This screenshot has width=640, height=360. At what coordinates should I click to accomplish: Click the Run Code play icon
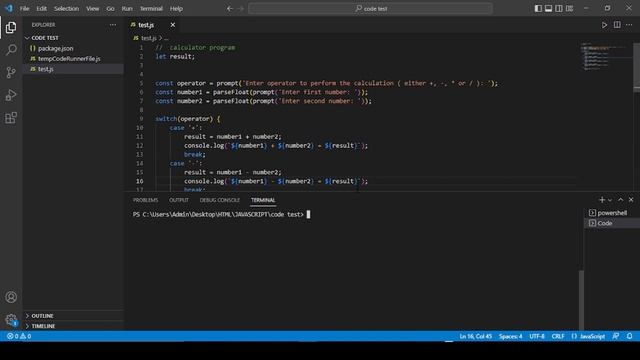604,25
